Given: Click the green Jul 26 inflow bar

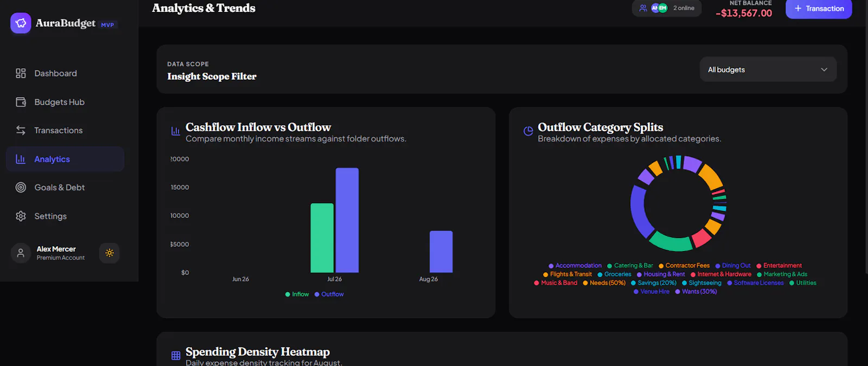Looking at the screenshot, I should pyautogui.click(x=322, y=238).
